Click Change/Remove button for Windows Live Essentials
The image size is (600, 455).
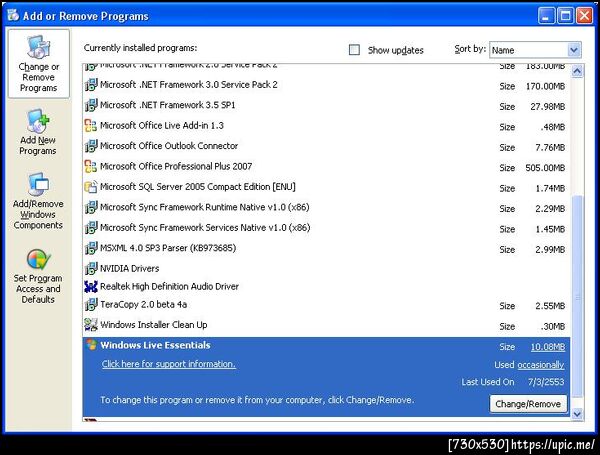[528, 404]
